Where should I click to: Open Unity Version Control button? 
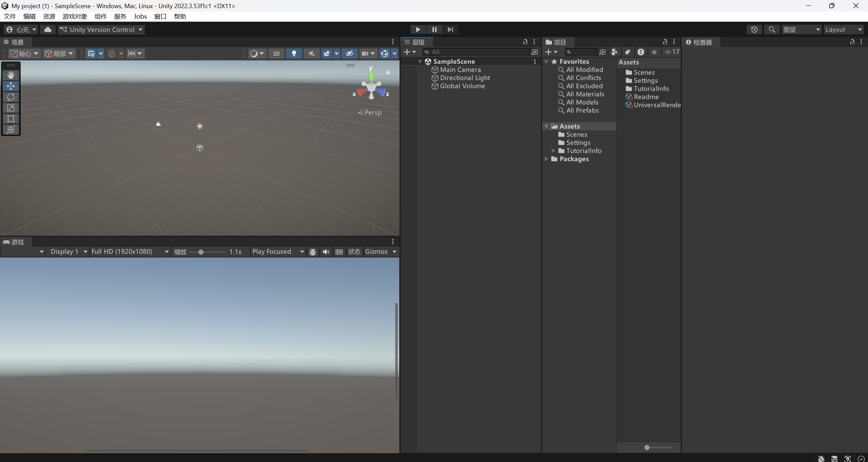pyautogui.click(x=101, y=30)
